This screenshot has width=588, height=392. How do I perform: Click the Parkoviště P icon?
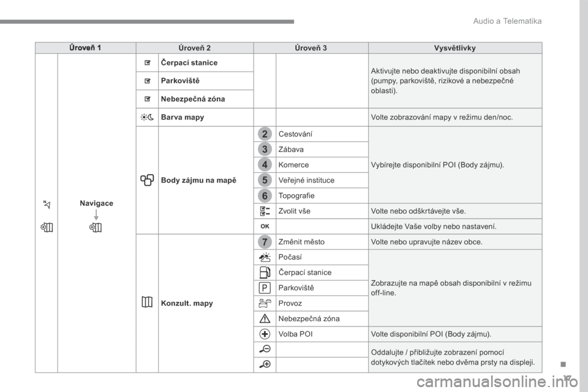pyautogui.click(x=265, y=288)
